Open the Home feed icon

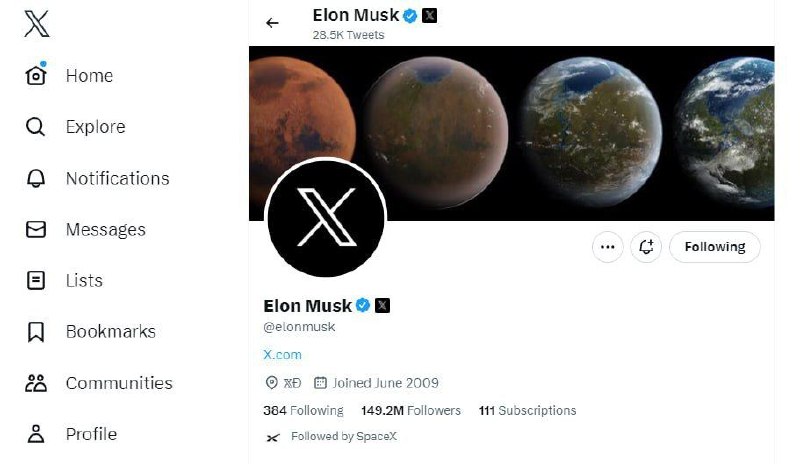point(36,76)
